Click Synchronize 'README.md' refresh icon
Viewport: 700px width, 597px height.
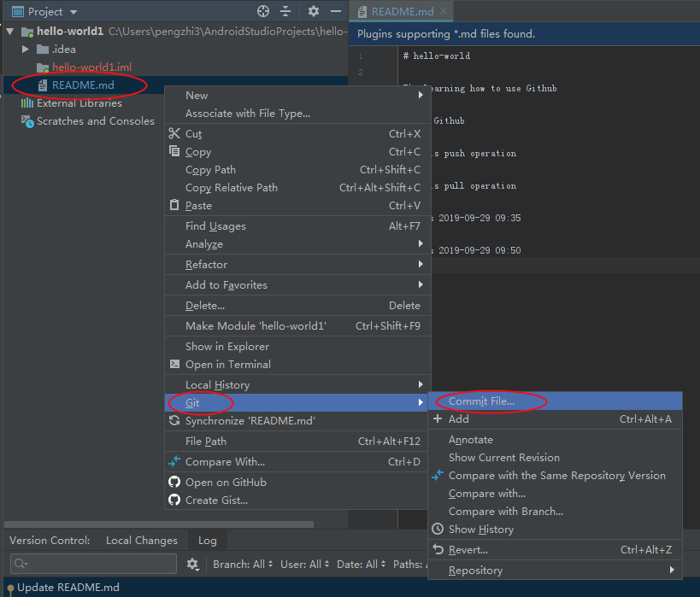tap(174, 421)
